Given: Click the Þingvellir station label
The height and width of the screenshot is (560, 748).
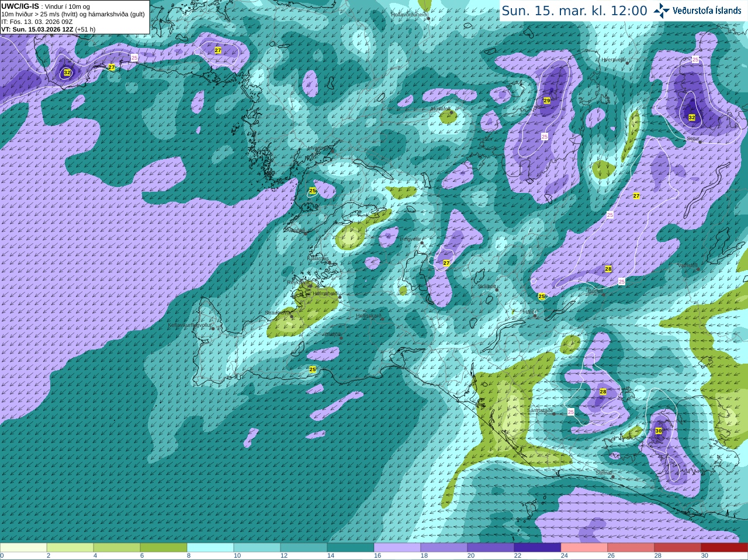Looking at the screenshot, I should pos(410,239).
